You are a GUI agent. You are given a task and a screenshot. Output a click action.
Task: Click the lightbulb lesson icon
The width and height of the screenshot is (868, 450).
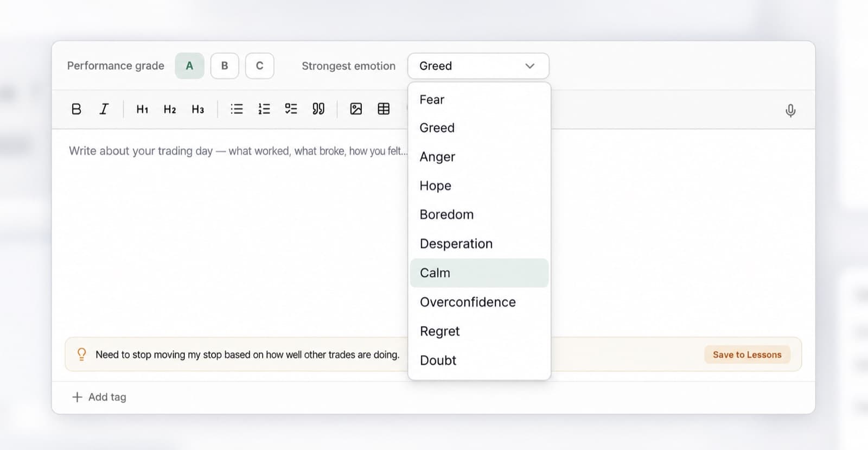[x=81, y=354]
